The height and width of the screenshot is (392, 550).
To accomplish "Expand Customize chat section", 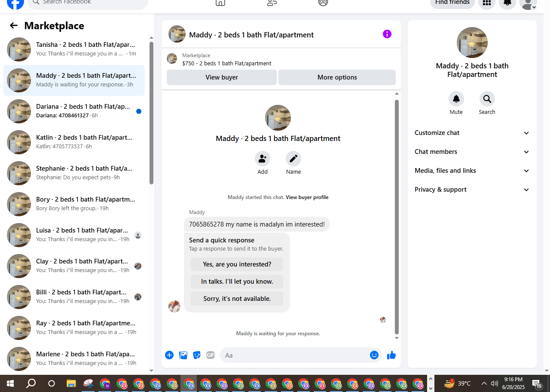I will (x=472, y=133).
